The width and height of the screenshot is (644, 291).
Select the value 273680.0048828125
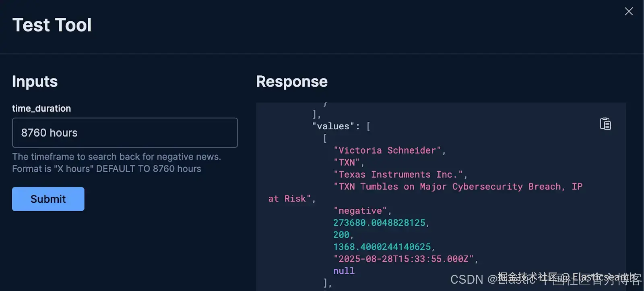tap(379, 223)
